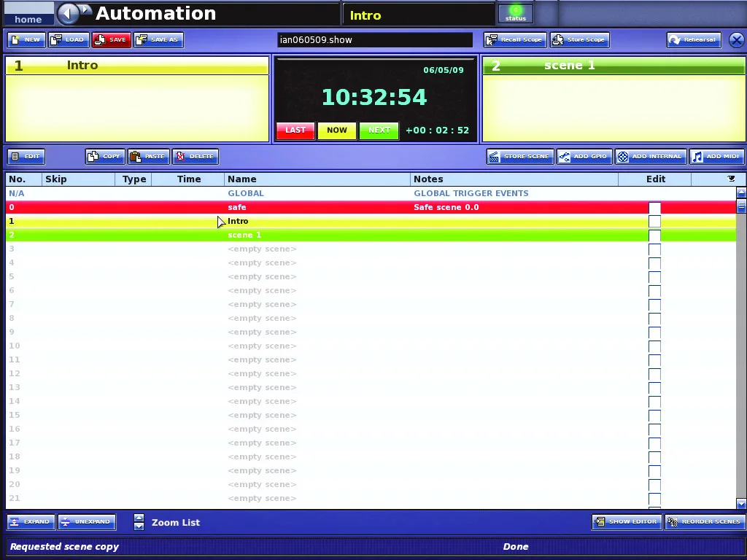
Task: Select empty scene number 12
Action: [x=371, y=373]
